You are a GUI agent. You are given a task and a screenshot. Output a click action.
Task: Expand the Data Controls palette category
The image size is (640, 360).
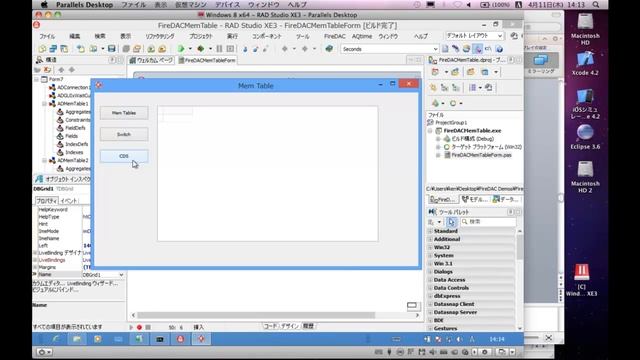[429, 288]
